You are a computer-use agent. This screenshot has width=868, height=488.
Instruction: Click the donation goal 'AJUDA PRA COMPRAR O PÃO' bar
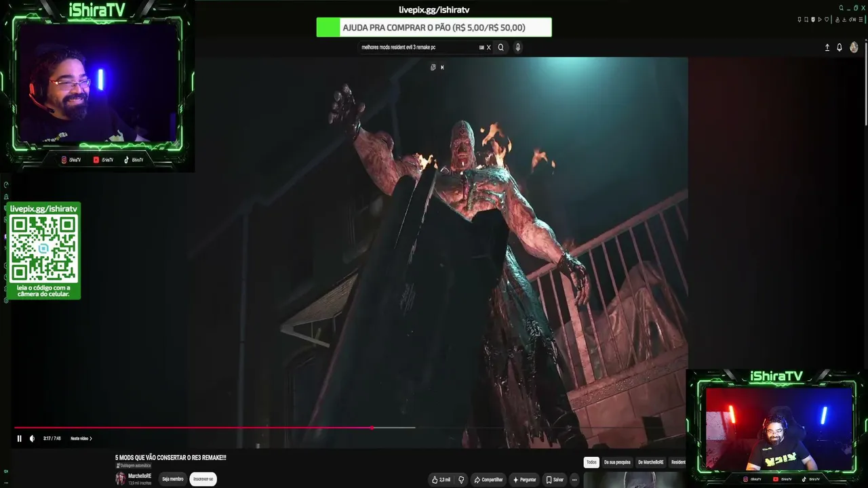point(434,28)
